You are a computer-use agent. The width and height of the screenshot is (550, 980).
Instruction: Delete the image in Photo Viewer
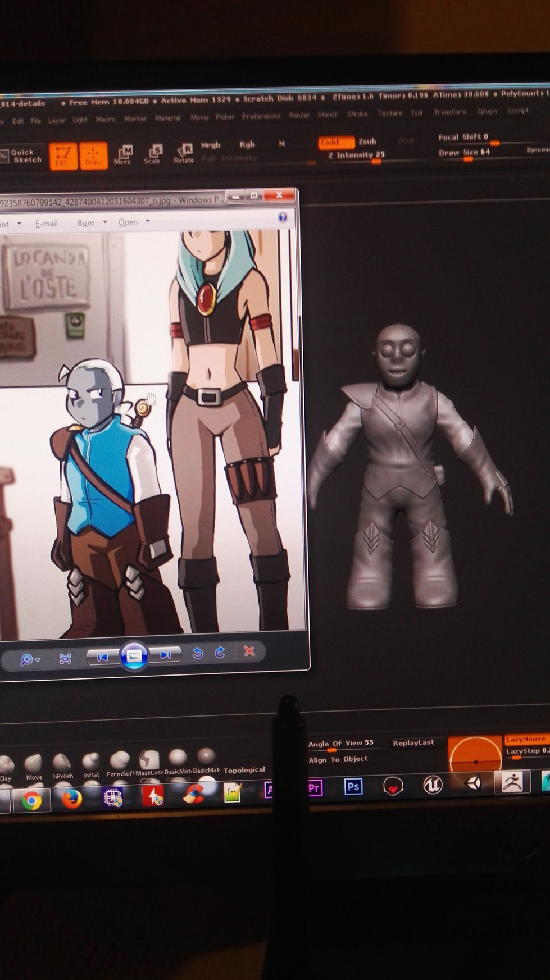(249, 651)
